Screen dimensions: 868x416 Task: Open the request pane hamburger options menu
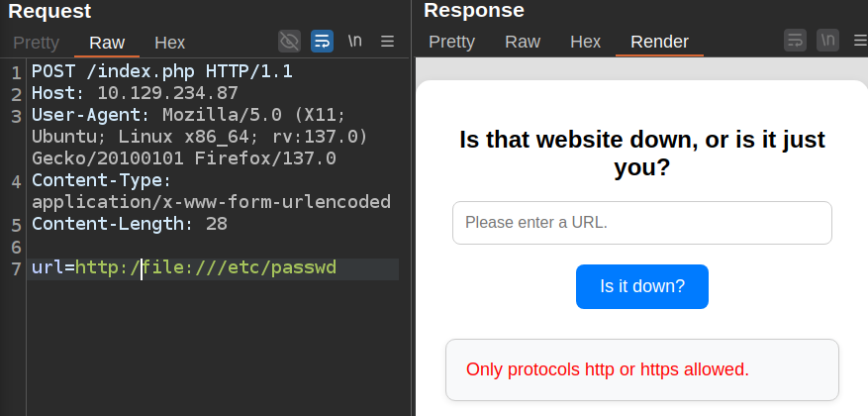[388, 42]
